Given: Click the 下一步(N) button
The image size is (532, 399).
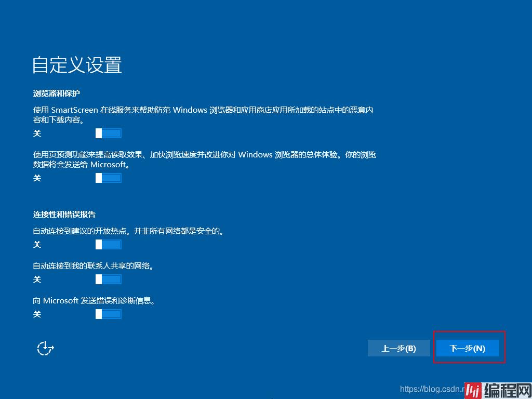Looking at the screenshot, I should click(467, 348).
